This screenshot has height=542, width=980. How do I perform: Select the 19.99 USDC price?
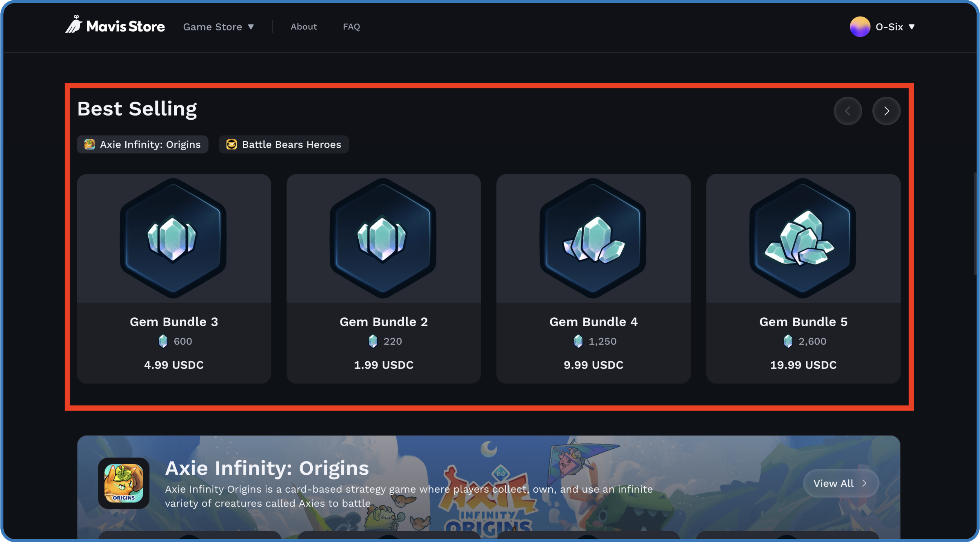tap(803, 365)
